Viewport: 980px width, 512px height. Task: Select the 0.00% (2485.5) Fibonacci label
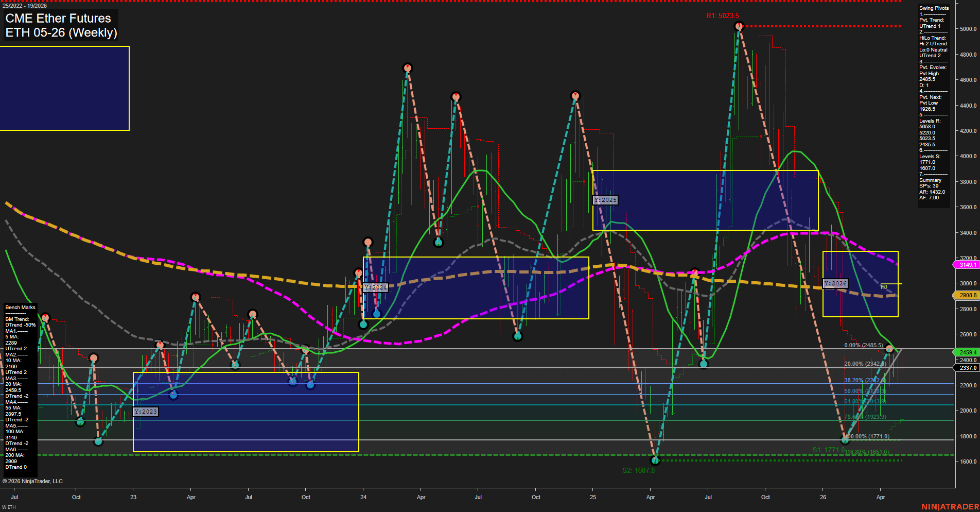coord(864,345)
